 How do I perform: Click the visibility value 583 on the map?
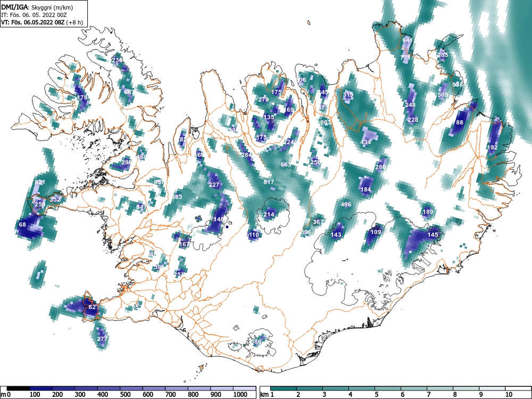pyautogui.click(x=177, y=197)
